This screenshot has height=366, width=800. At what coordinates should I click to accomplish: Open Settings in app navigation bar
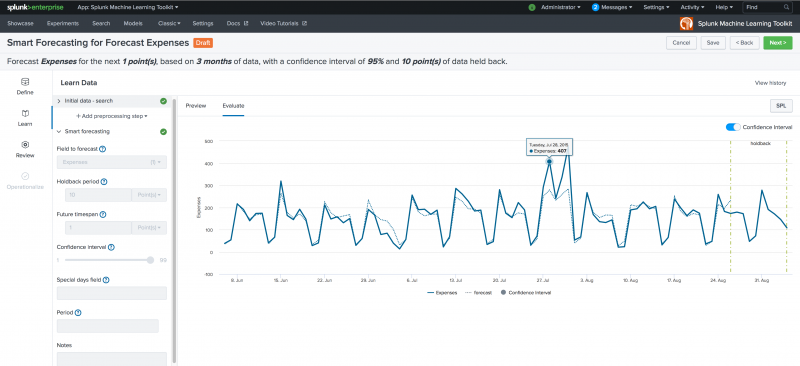point(203,23)
